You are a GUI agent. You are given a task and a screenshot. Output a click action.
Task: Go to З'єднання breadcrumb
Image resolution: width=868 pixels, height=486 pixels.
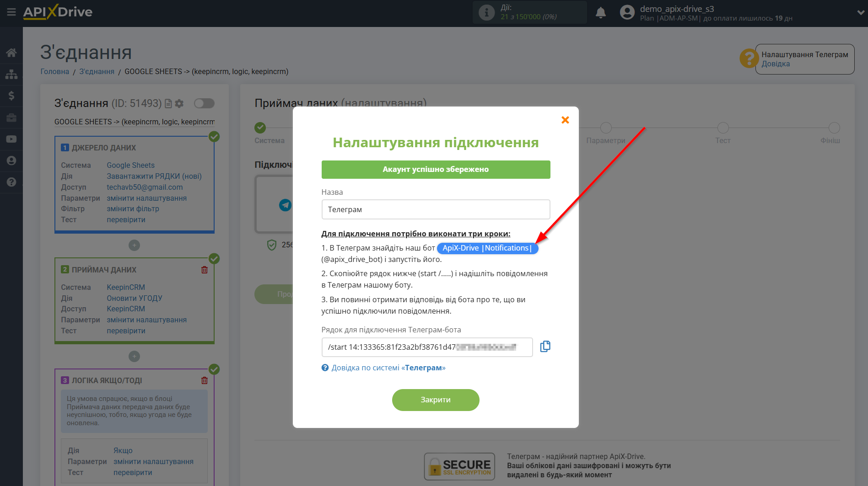(x=97, y=71)
